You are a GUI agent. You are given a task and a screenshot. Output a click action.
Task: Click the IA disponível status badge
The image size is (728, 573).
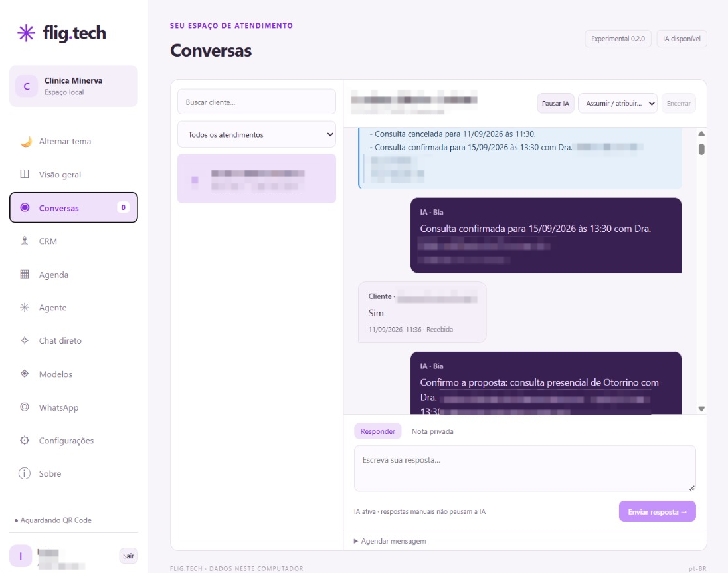pyautogui.click(x=682, y=39)
